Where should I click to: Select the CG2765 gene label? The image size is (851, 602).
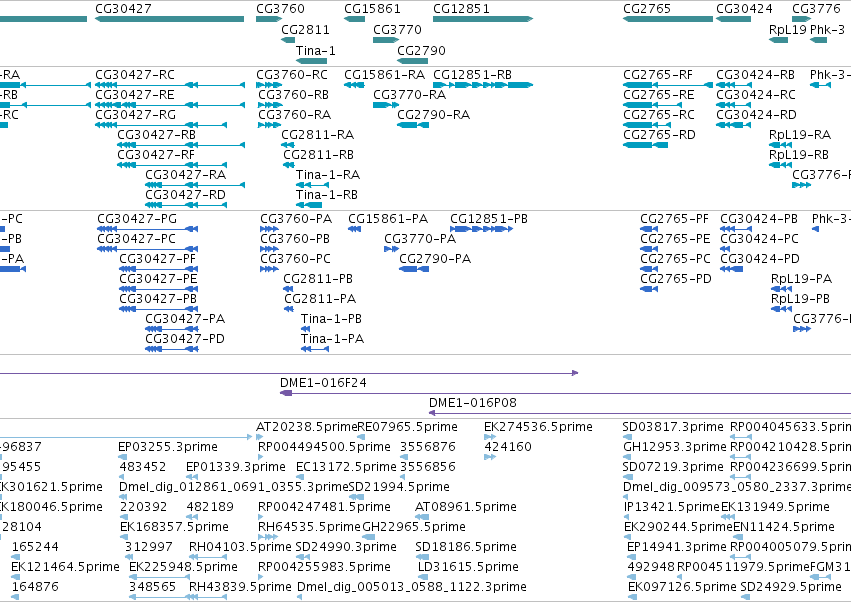pos(647,9)
